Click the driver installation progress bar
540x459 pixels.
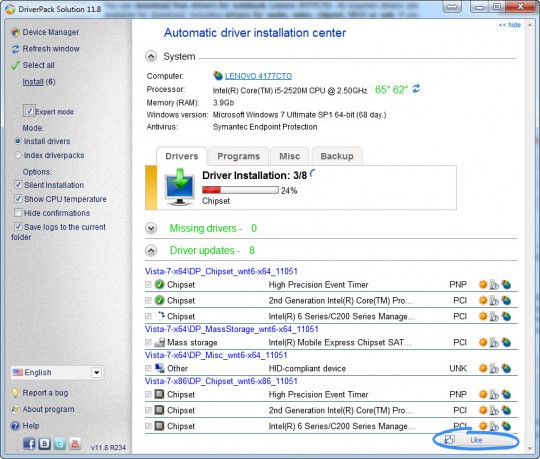(240, 190)
